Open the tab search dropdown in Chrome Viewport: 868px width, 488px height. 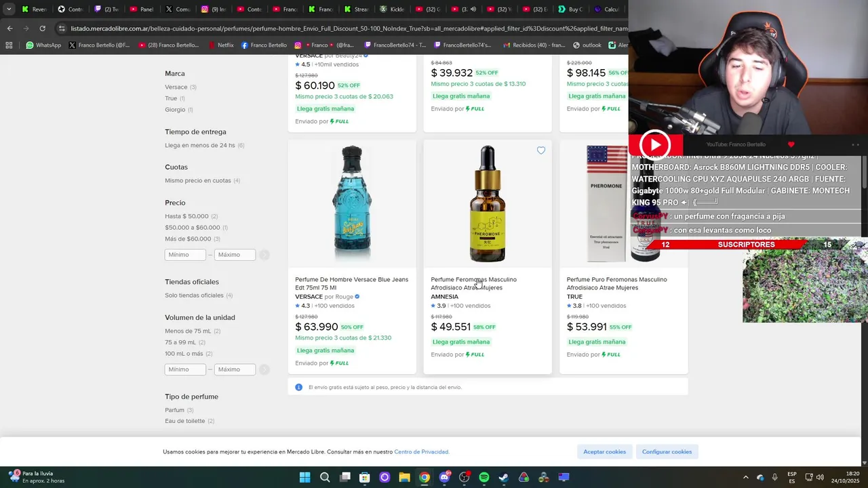(x=9, y=9)
